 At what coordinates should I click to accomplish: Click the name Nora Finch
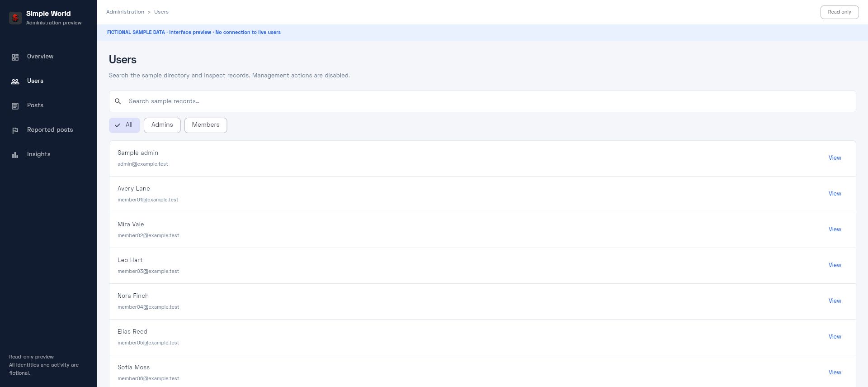click(x=133, y=296)
